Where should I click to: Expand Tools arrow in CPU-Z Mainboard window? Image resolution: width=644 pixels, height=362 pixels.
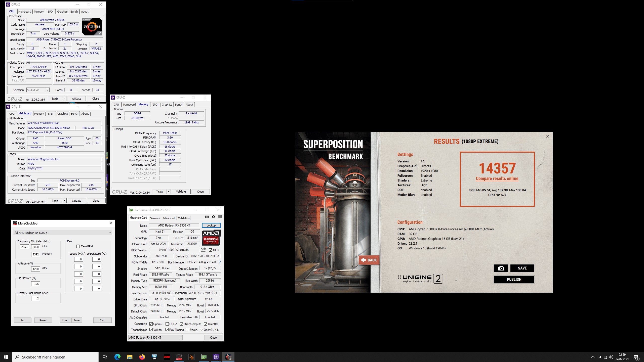point(64,201)
